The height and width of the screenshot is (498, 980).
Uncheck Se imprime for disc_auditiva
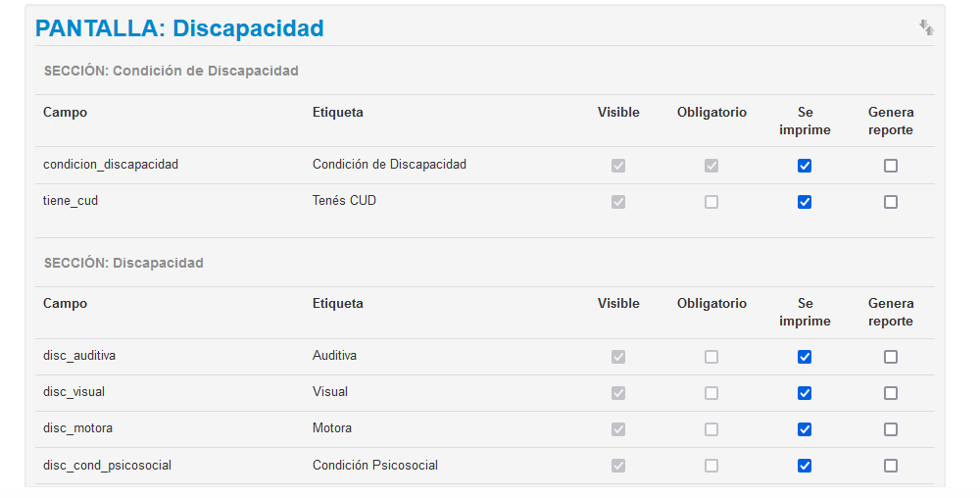click(805, 357)
